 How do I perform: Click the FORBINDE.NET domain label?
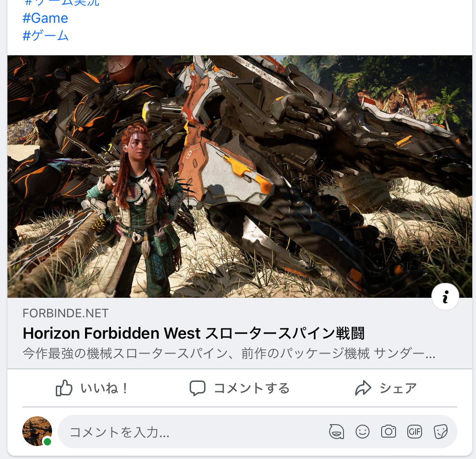pyautogui.click(x=66, y=313)
